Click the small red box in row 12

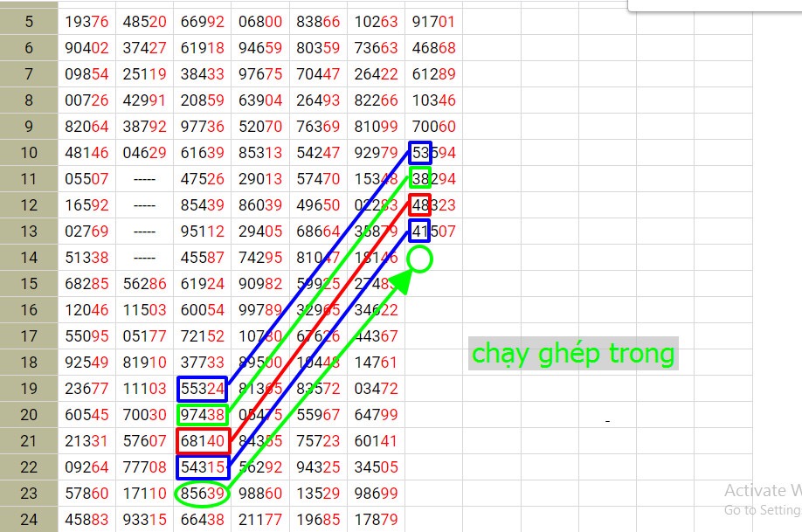tap(420, 205)
